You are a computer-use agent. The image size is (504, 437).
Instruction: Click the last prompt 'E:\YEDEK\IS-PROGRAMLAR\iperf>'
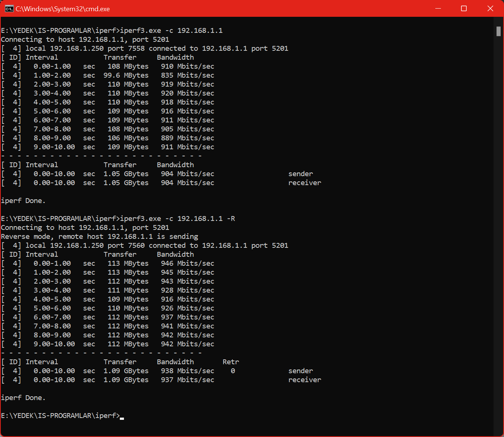pyautogui.click(x=60, y=416)
